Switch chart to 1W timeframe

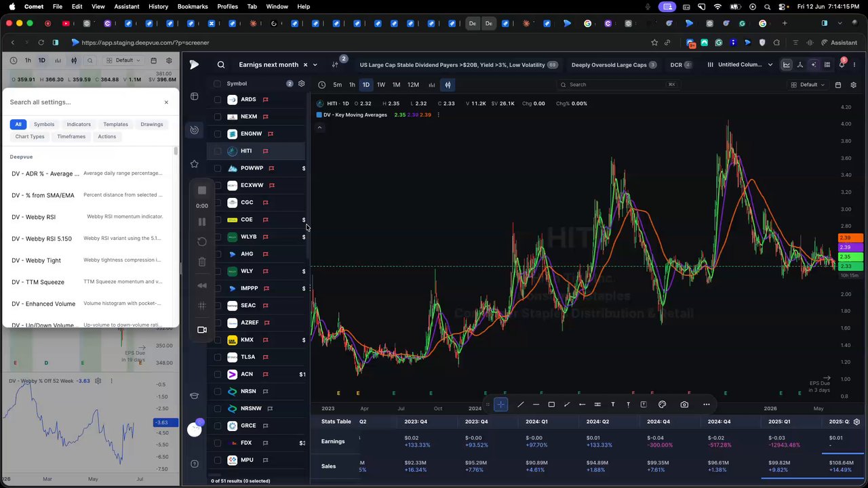tap(380, 85)
